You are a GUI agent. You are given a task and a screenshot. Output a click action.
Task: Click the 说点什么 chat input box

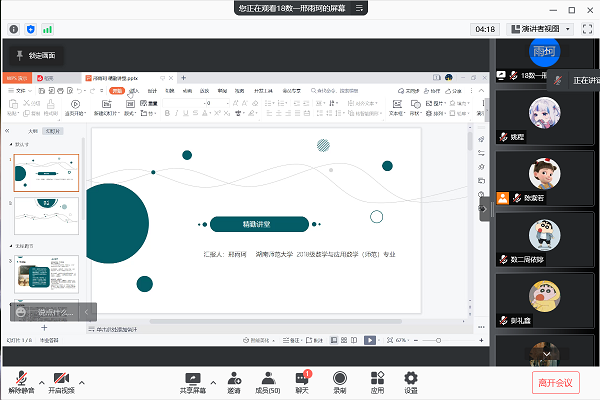[x=47, y=312]
